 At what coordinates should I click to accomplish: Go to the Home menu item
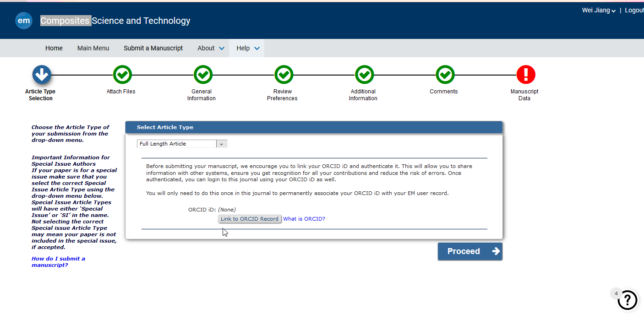pos(54,48)
